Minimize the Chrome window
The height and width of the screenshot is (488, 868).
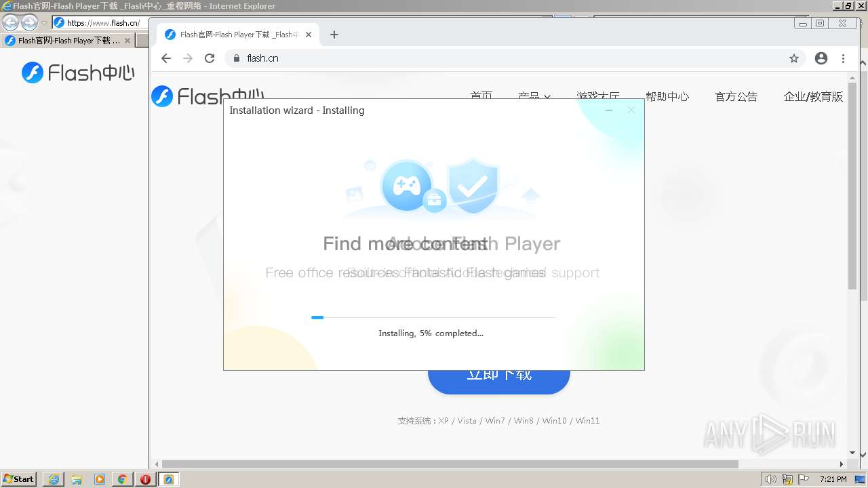point(802,23)
